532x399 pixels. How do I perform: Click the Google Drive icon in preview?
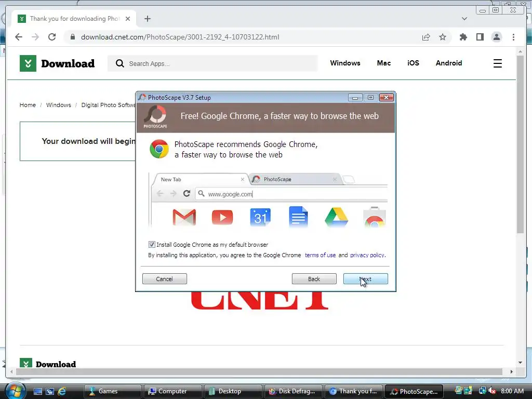point(336,217)
